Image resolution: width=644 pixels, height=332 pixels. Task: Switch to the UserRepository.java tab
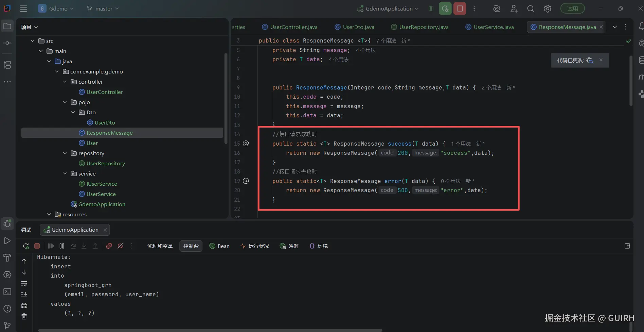pos(419,27)
